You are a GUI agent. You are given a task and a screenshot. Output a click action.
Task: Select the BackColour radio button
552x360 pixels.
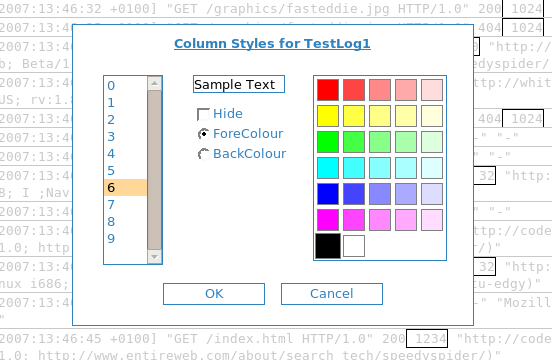coord(203,154)
